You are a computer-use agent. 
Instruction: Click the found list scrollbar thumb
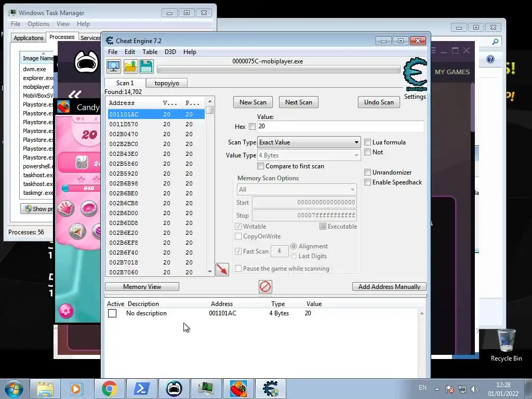[x=210, y=110]
